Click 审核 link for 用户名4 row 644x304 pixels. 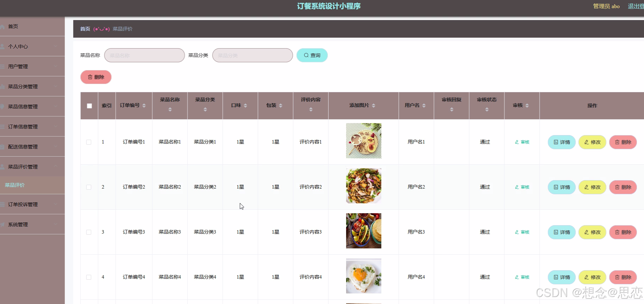tap(522, 277)
